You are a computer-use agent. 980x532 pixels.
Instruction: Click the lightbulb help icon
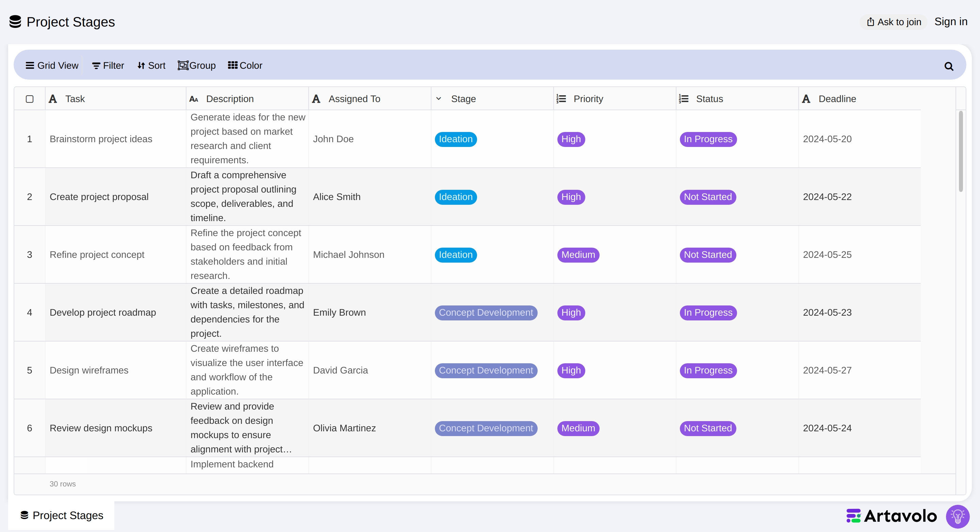pos(958,516)
